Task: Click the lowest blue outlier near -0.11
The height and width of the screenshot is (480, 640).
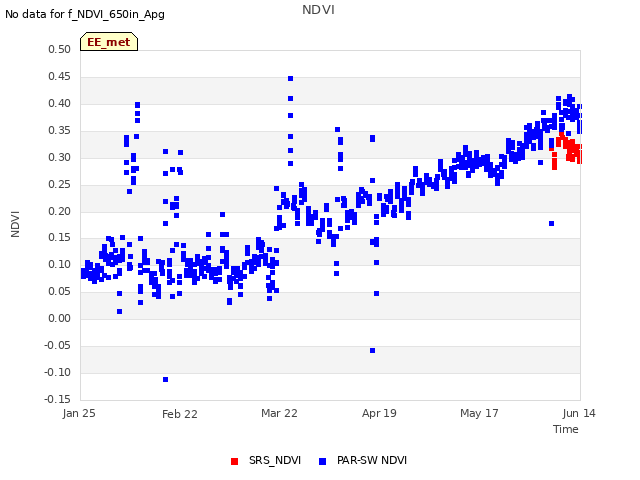Action: 165,380
